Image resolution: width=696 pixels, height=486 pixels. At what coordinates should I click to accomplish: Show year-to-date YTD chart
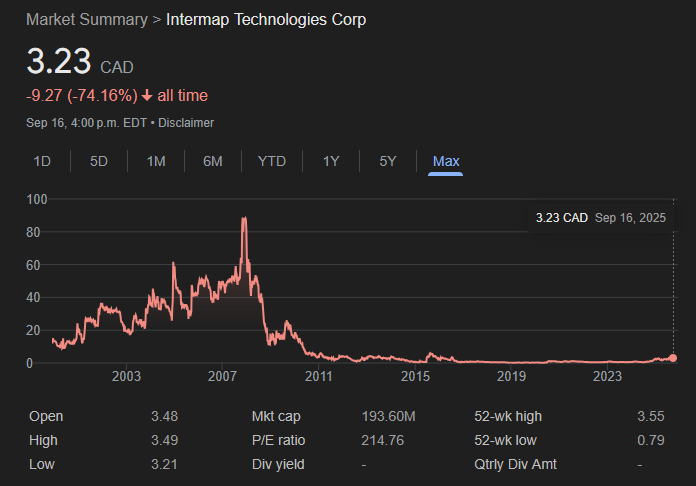click(x=272, y=161)
